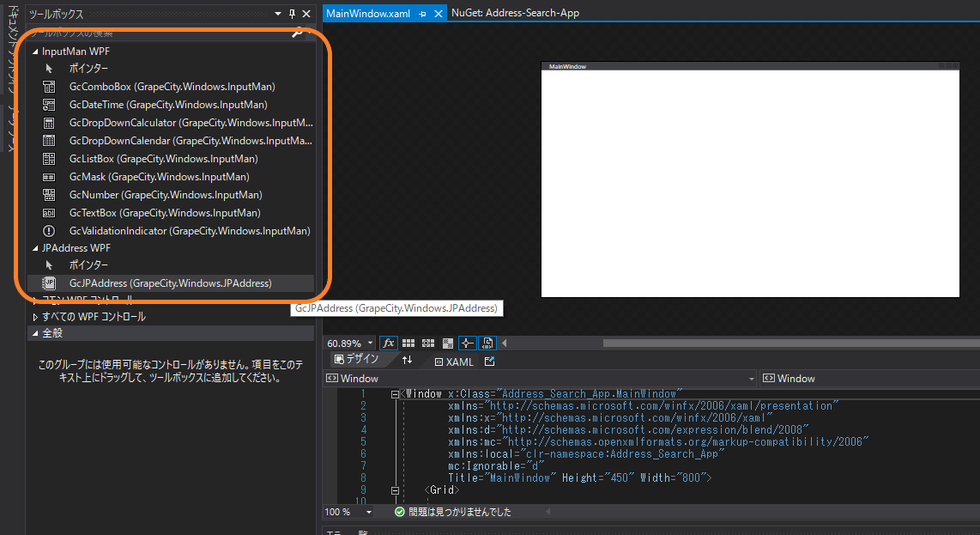Click the green no-issues checkmark icon
The width and height of the screenshot is (980, 535).
click(x=400, y=512)
